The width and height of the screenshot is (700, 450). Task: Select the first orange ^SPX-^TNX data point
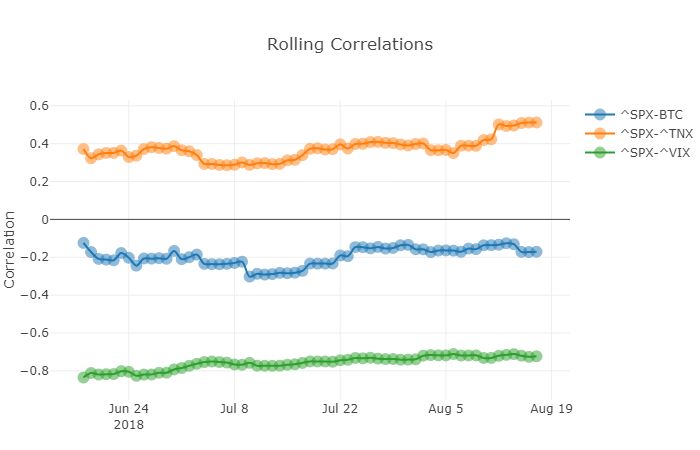(x=83, y=149)
